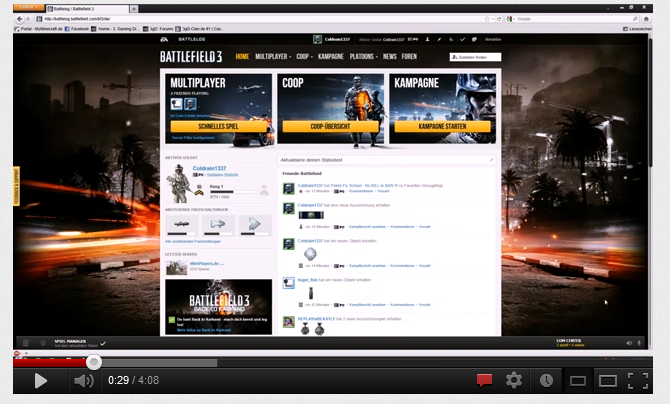Open the FOREN menu item
This screenshot has height=404, width=670.
409,56
